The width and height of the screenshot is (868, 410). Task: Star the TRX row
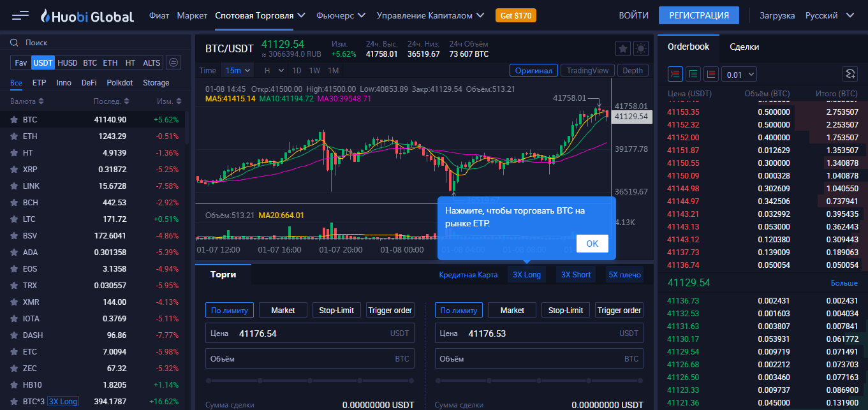(13, 285)
